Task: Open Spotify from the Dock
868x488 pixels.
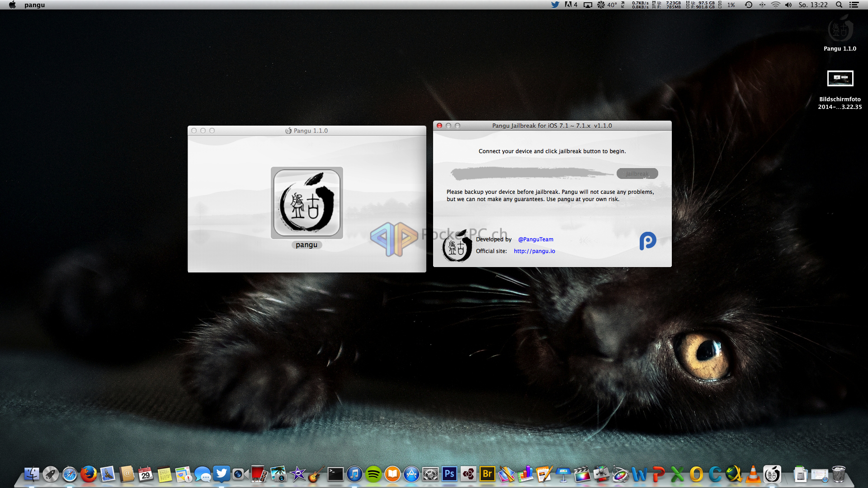Action: point(373,474)
